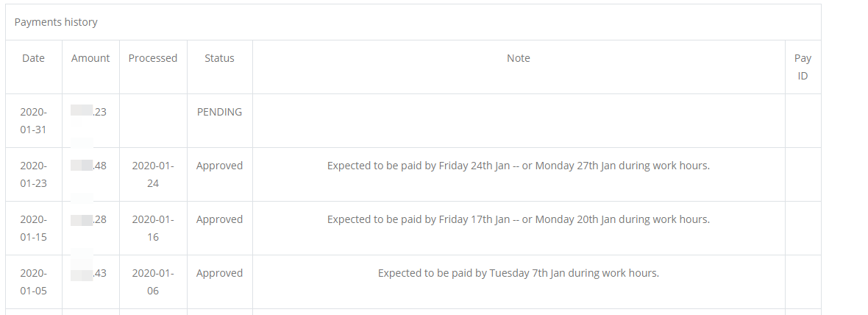
Task: Click the Status column header
Action: (x=219, y=58)
